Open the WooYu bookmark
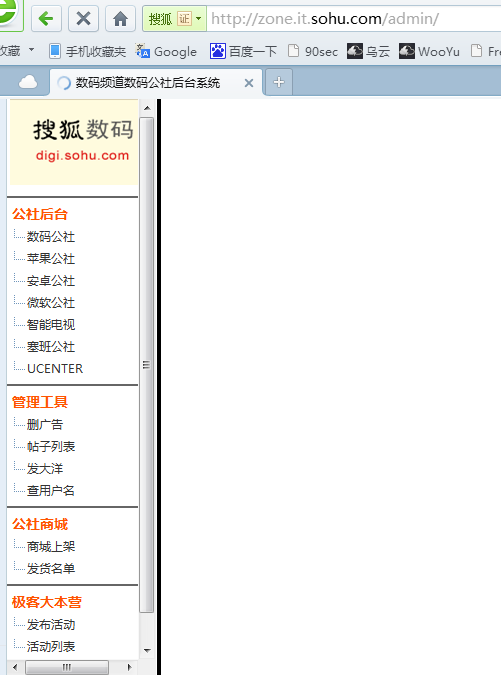This screenshot has height=675, width=501. tap(429, 52)
